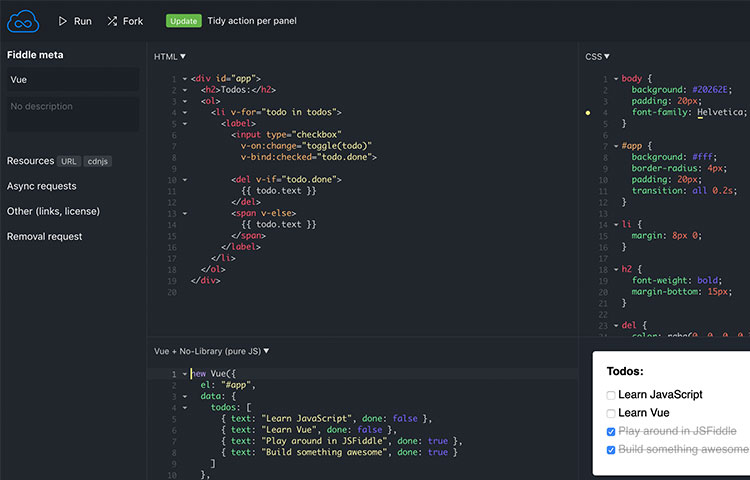Check the Learn JavaScript checkbox

coord(611,396)
